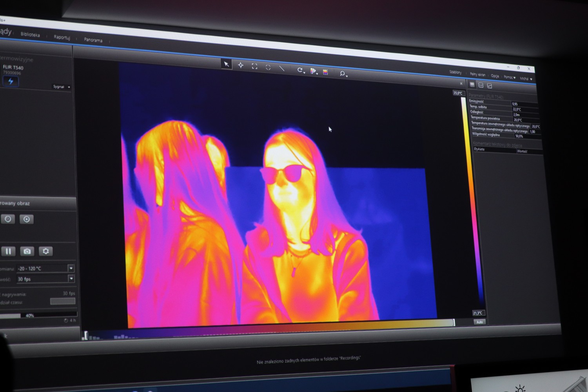Screen dimensions: 588x392
Task: Choose the spot meter measurement tool
Action: click(x=241, y=65)
